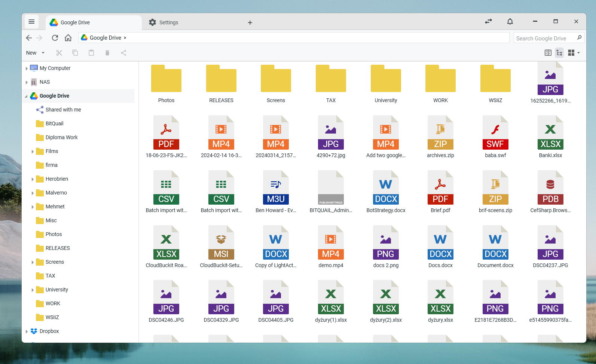Select the Banki.xlsx file
Viewport: 596px width, 364px height.
pos(550,137)
